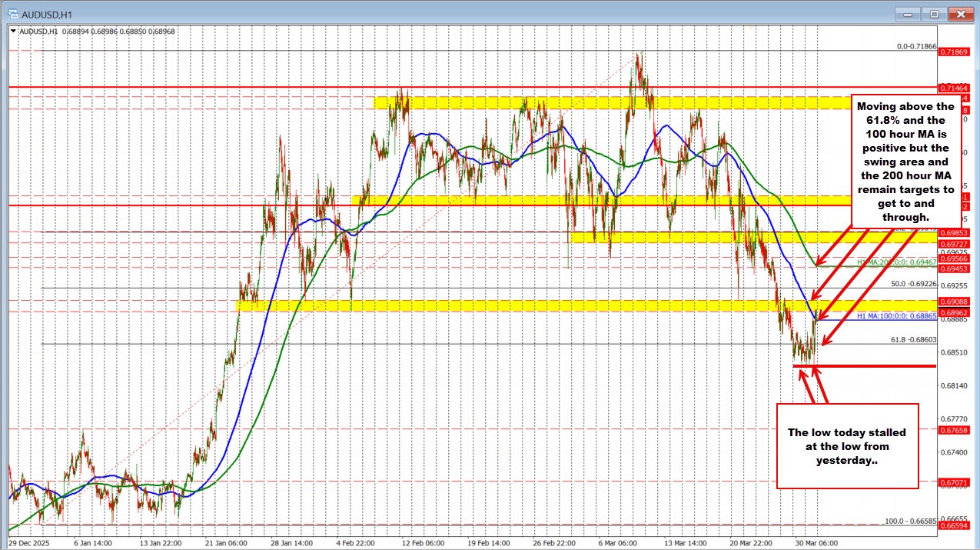
Task: Click the minimize icon on the chart window
Action: coord(907,13)
